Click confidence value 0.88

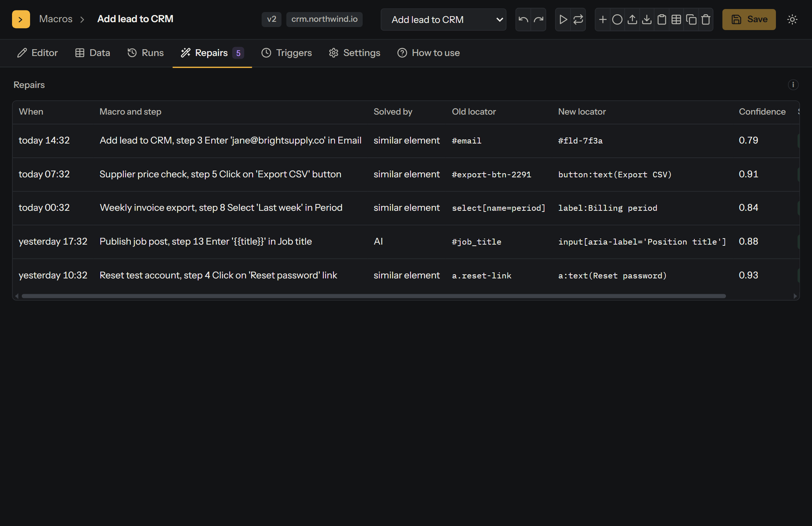point(748,242)
